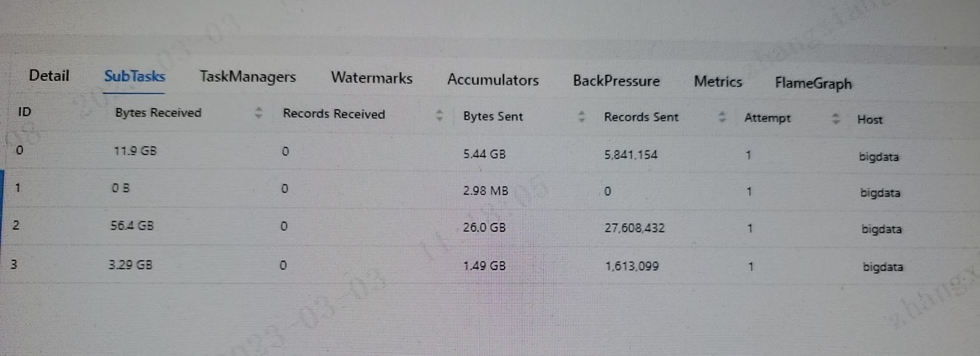Open the Metrics tab
The image size is (980, 356).
[718, 82]
